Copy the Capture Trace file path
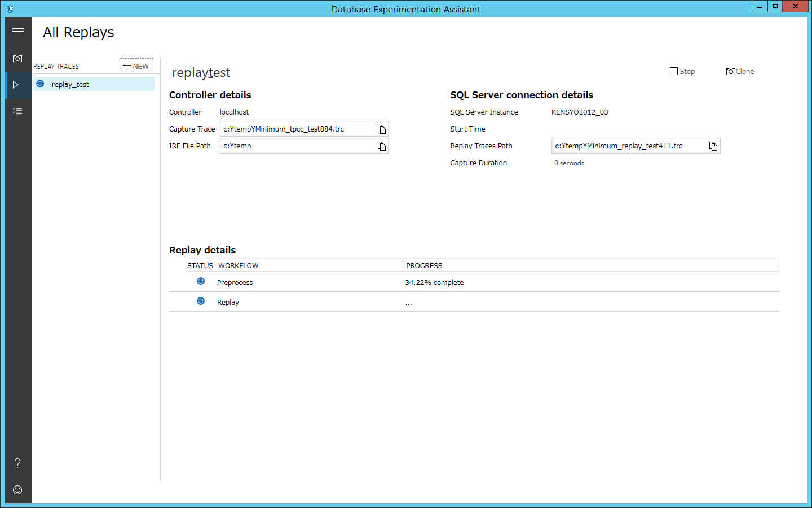The height and width of the screenshot is (508, 812). 382,129
